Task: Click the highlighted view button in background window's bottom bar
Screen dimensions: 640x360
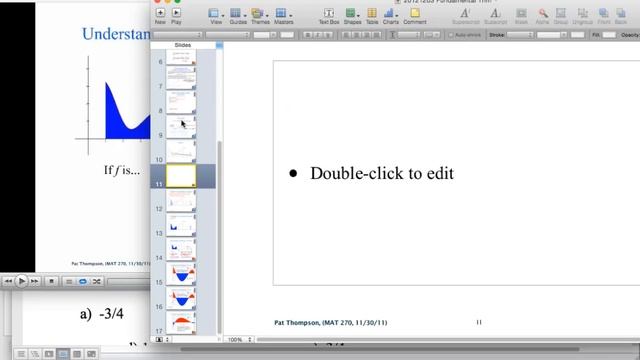Action: point(63,354)
